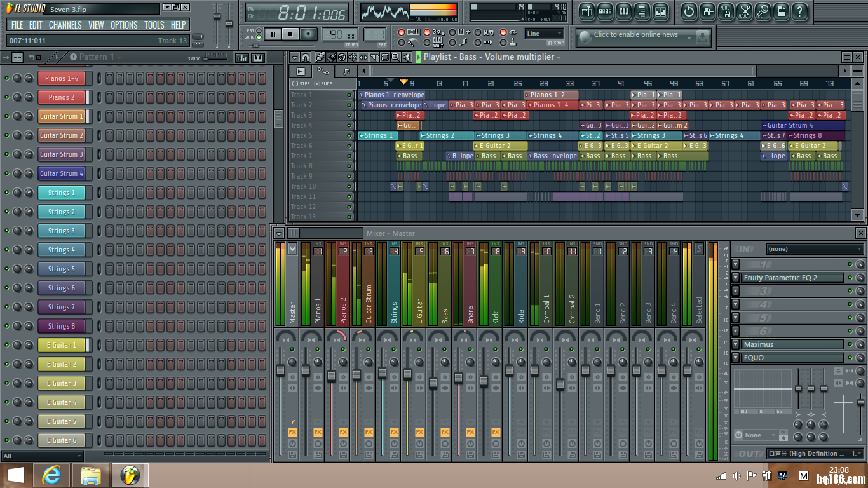
Task: Open the keyboard editor icon in channel rack header
Action: tap(257, 57)
